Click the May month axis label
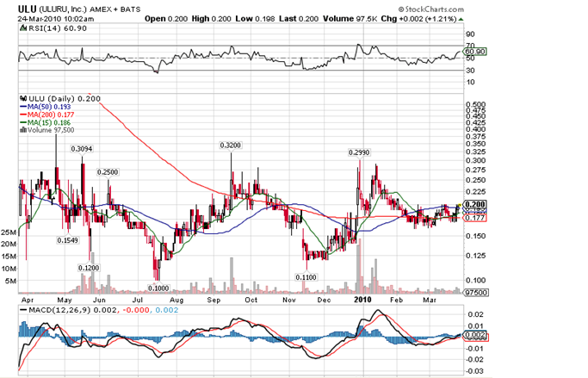 [65, 300]
